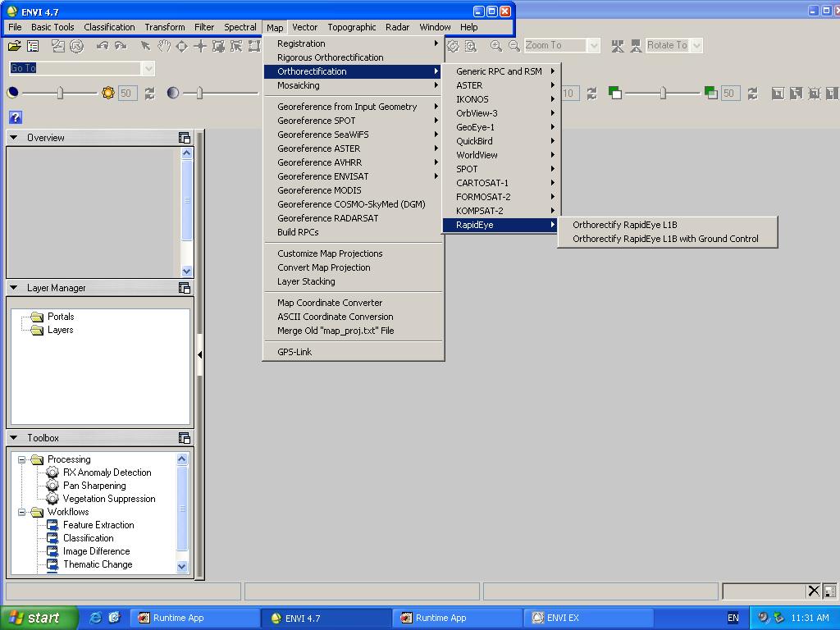Image resolution: width=840 pixels, height=630 pixels.
Task: Collapse the Layer Manager panel triangle
Action: click(x=15, y=288)
